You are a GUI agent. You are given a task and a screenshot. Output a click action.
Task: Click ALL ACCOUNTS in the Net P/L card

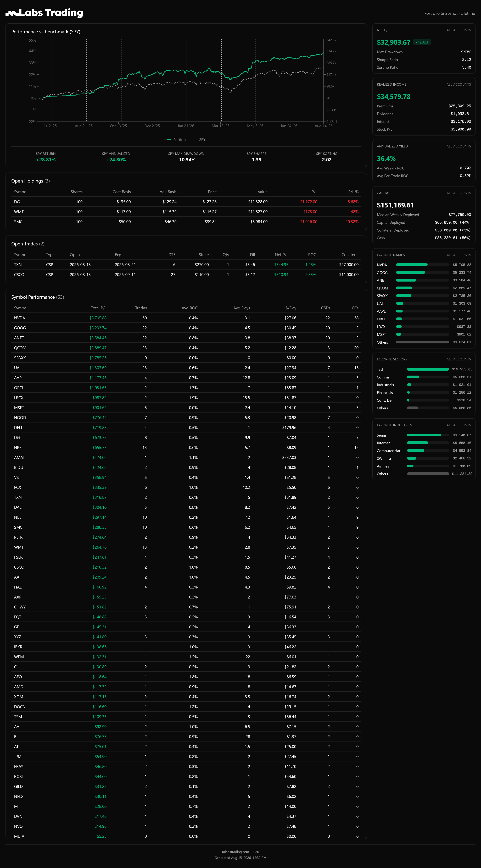[458, 30]
